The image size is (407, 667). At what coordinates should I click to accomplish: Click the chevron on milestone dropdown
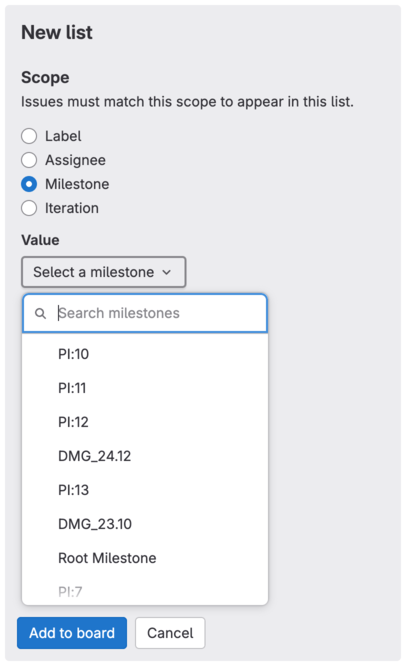pos(167,272)
